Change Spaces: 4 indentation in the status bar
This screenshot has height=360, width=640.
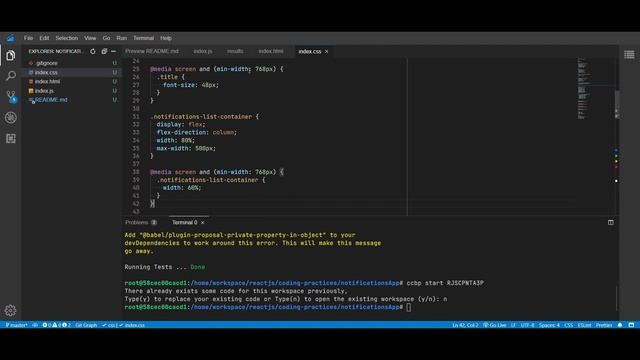[549, 325]
